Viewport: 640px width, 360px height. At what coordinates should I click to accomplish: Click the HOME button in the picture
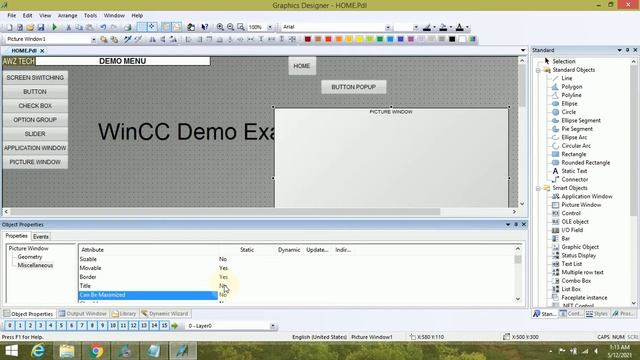(x=302, y=66)
